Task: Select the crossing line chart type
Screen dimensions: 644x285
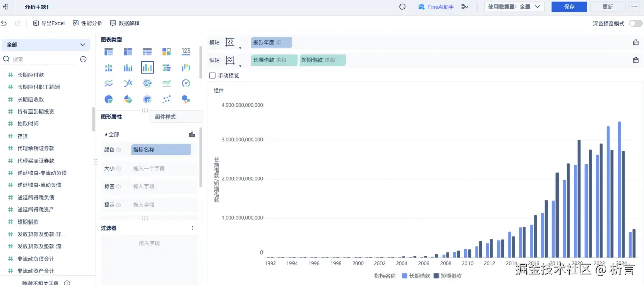Action: click(128, 83)
